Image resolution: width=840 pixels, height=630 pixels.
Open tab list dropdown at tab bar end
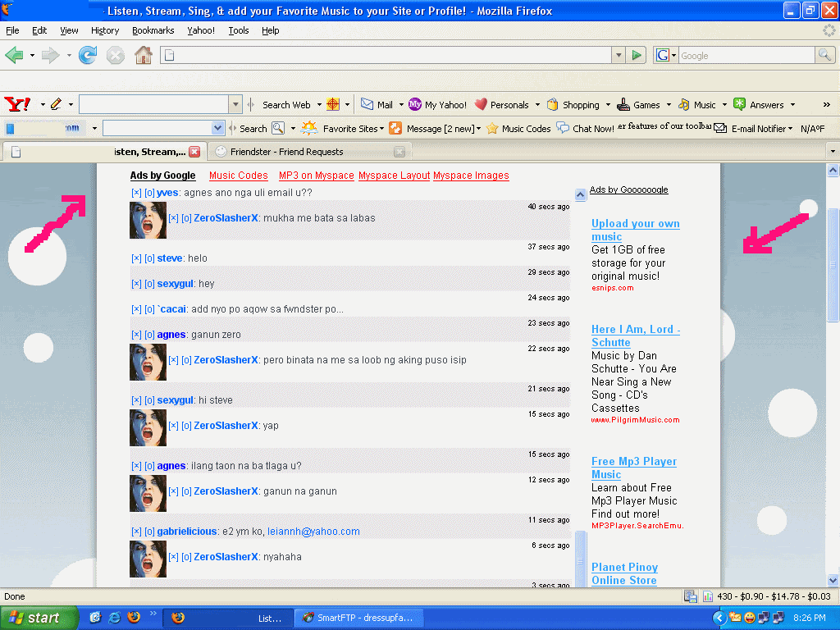[x=833, y=152]
